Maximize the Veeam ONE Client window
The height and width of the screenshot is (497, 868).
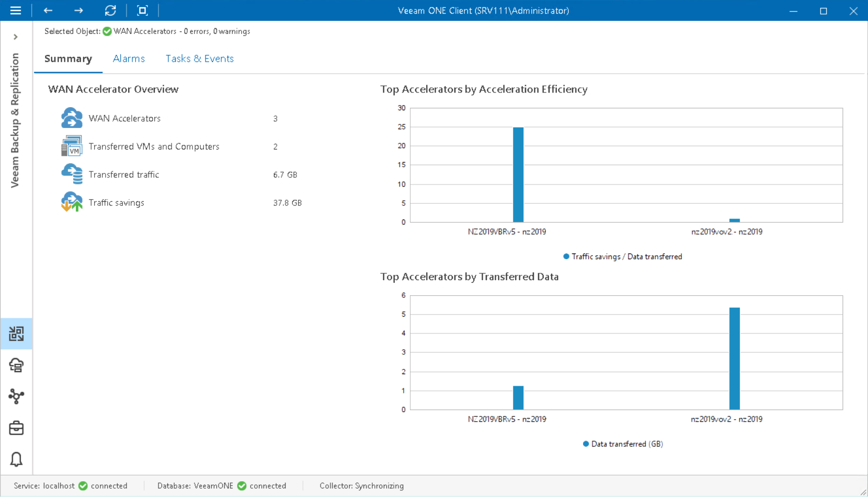click(x=824, y=10)
